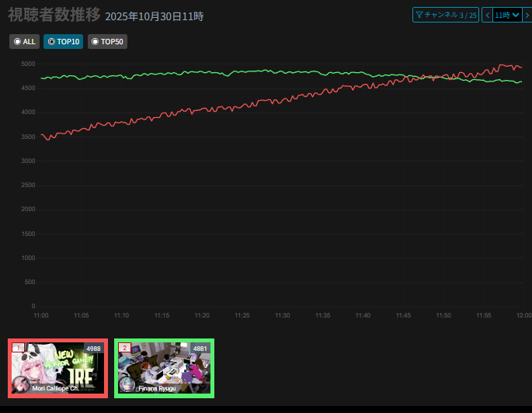This screenshot has width=532, height=413.
Task: Click viewer count 4988 badge
Action: (x=93, y=349)
